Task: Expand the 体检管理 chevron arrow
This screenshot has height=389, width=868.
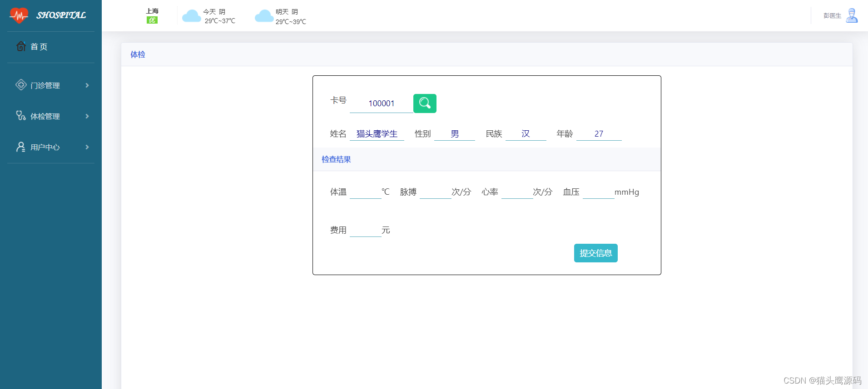Action: click(x=87, y=116)
